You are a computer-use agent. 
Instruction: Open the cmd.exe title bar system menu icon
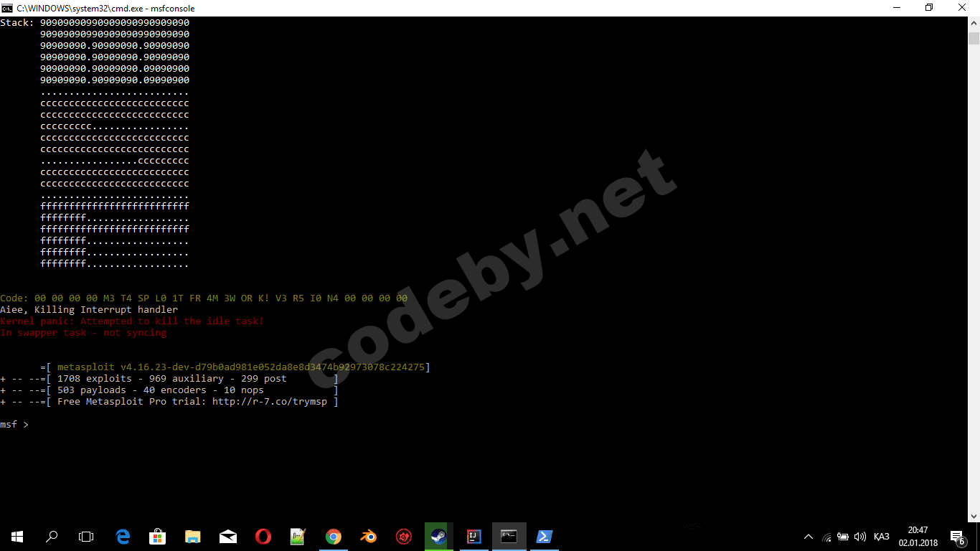tap(7, 8)
